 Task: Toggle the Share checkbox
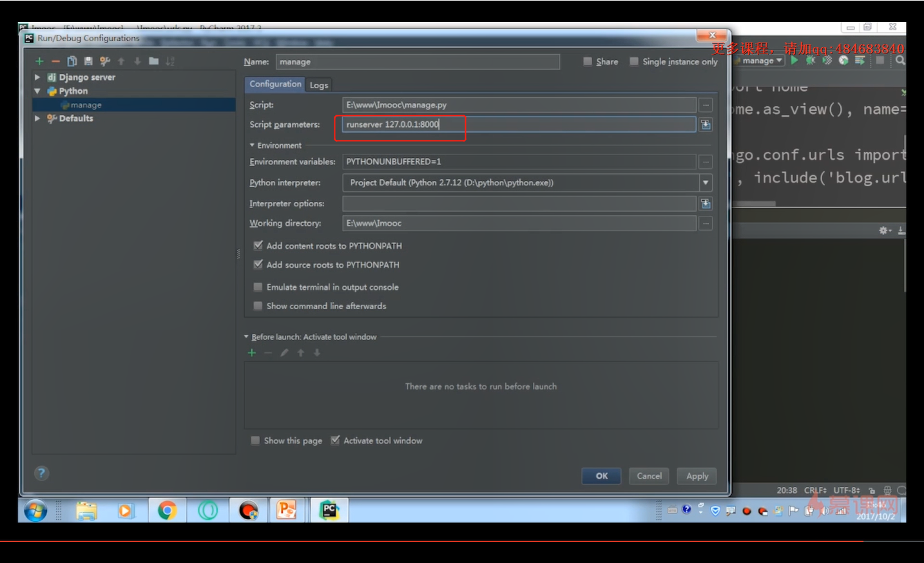pyautogui.click(x=588, y=61)
